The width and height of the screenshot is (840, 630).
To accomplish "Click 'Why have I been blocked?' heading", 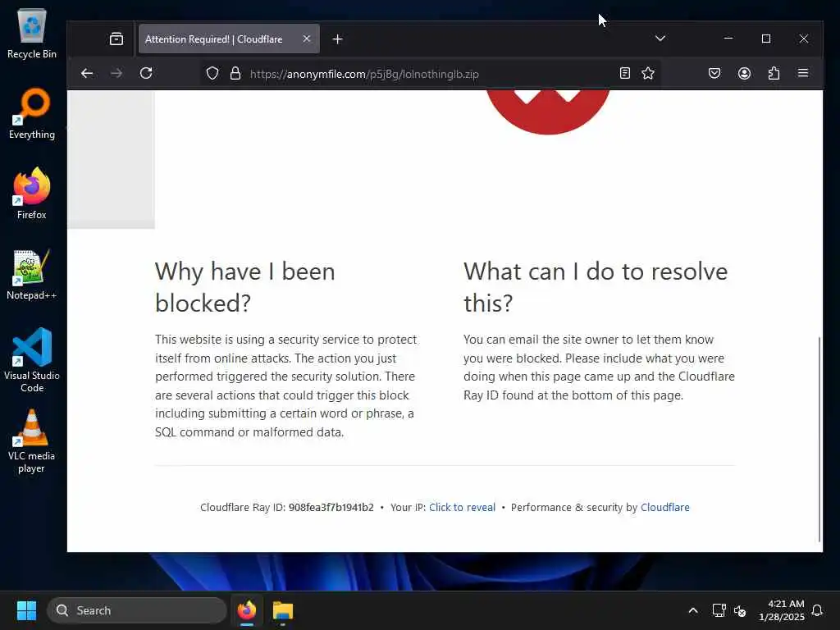I will [x=244, y=287].
